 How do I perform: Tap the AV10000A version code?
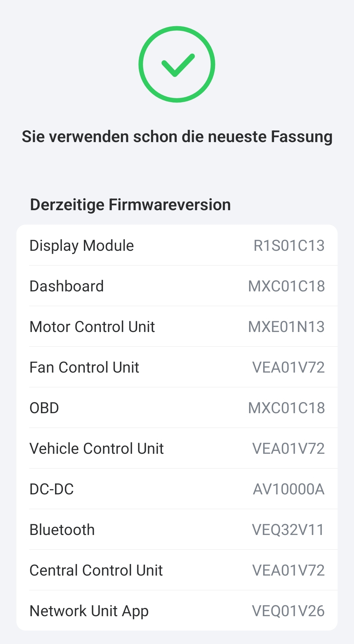click(288, 489)
